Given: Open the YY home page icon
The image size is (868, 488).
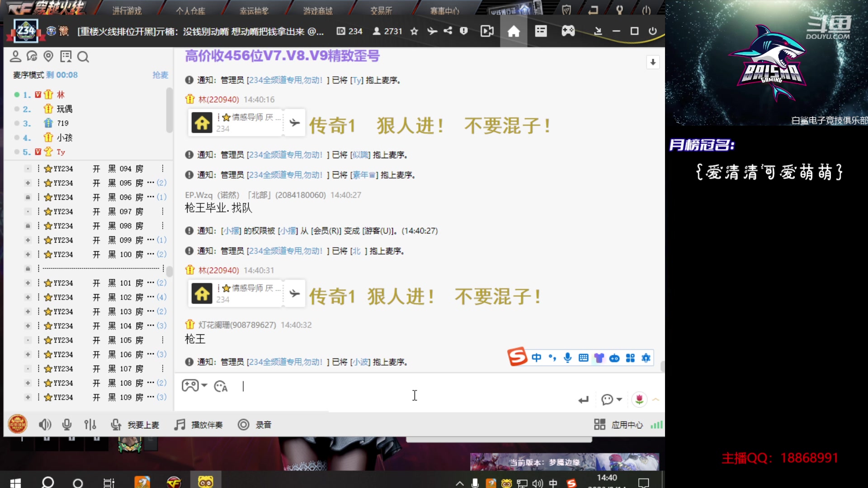Looking at the screenshot, I should pos(514,31).
